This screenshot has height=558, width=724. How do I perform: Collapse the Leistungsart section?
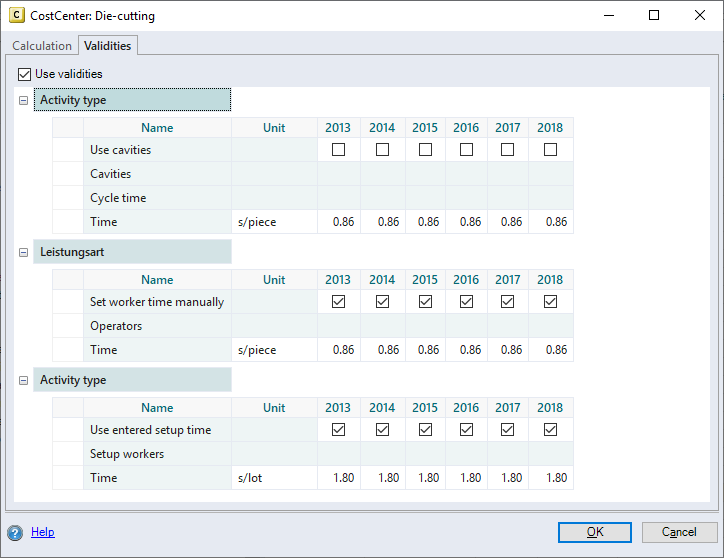(23, 253)
